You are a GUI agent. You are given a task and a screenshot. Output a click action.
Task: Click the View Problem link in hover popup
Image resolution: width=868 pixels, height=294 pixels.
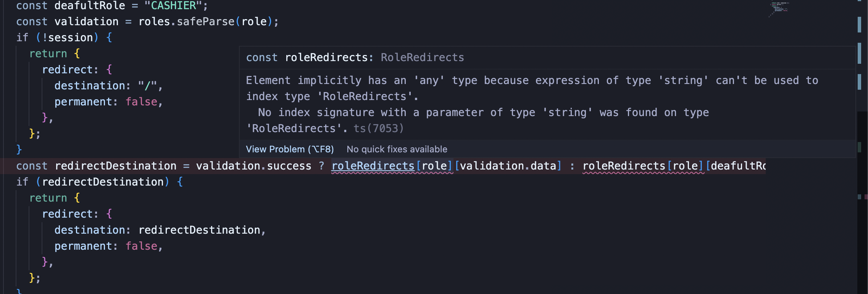coord(290,149)
